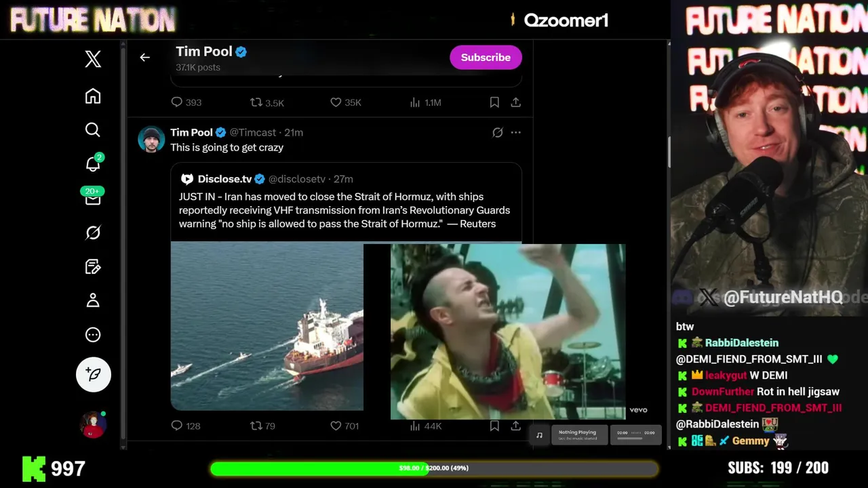The height and width of the screenshot is (488, 868).
Task: Open the ship image in quoted post
Action: pos(267,327)
